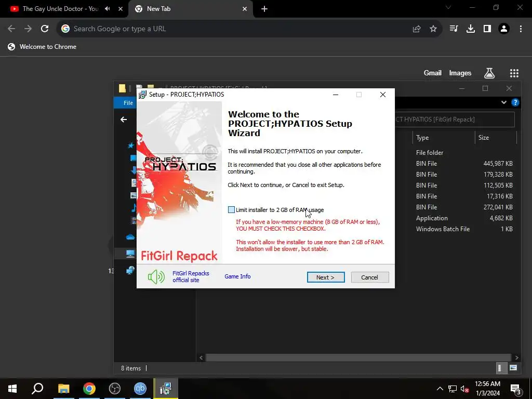The image size is (532, 399).
Task: Check the Limit installer to 2 GB RAM checkbox
Action: tap(231, 210)
